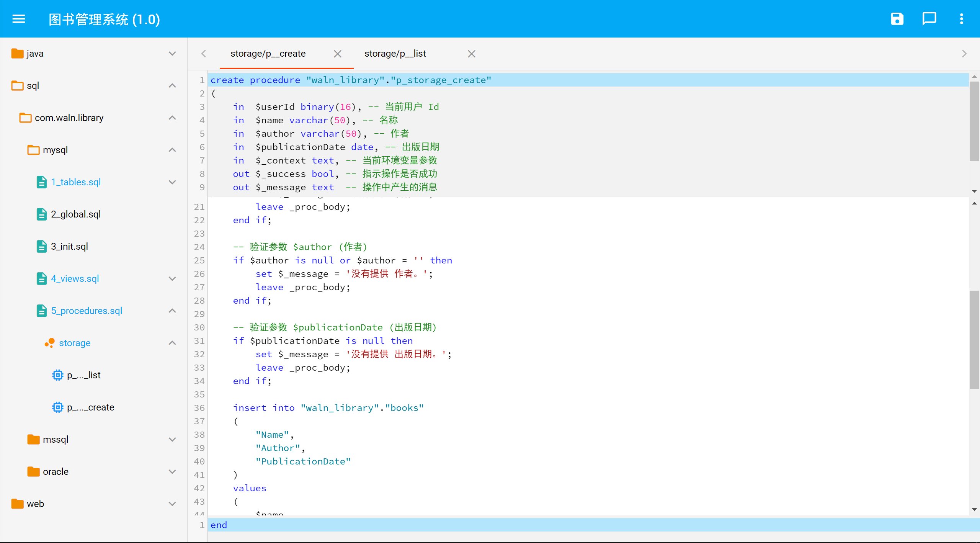Click the mssql folder icon
Image resolution: width=980 pixels, height=543 pixels.
click(x=33, y=440)
